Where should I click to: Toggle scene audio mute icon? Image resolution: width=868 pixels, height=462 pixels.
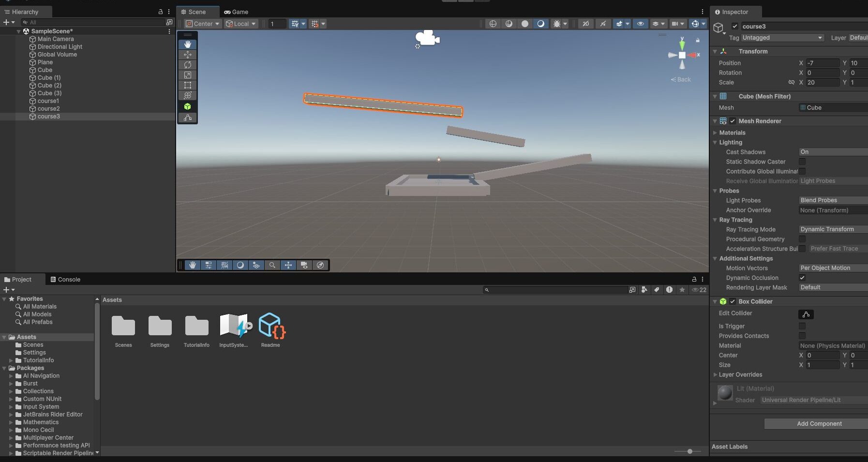coord(603,24)
